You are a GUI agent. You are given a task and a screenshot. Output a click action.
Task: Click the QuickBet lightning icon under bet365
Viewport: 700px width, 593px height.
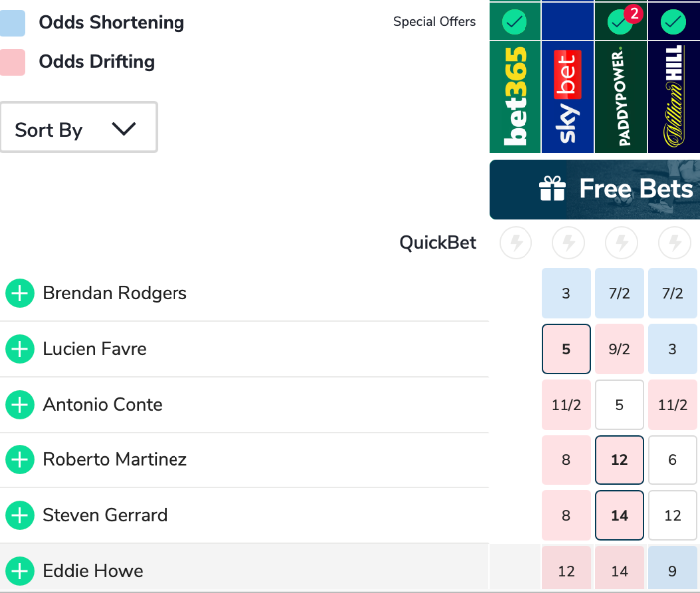[515, 242]
